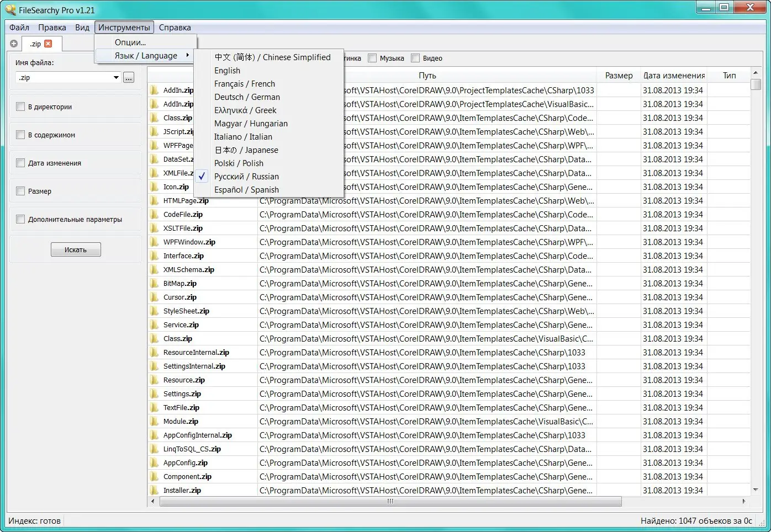The height and width of the screenshot is (532, 771).
Task: Tick the 'Размер' filter checkbox
Action: (20, 191)
